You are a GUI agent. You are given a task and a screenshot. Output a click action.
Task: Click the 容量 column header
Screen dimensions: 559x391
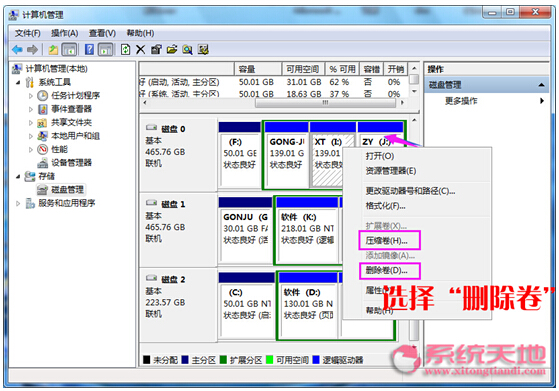tap(258, 69)
